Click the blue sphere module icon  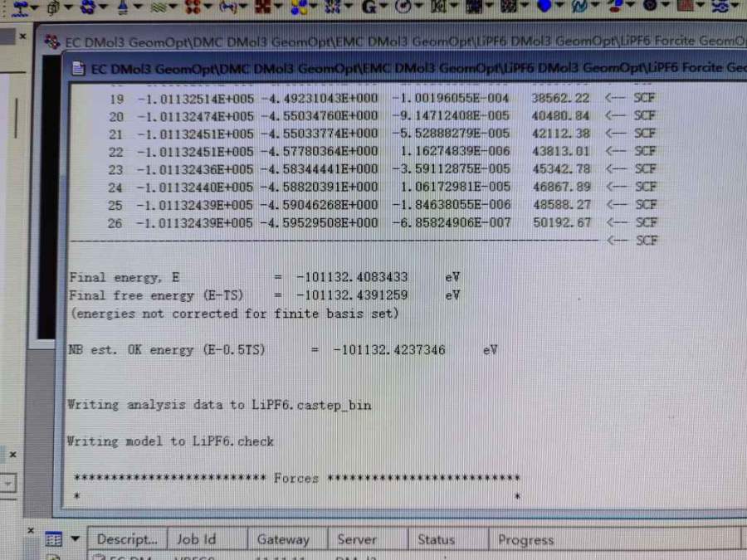point(544,6)
